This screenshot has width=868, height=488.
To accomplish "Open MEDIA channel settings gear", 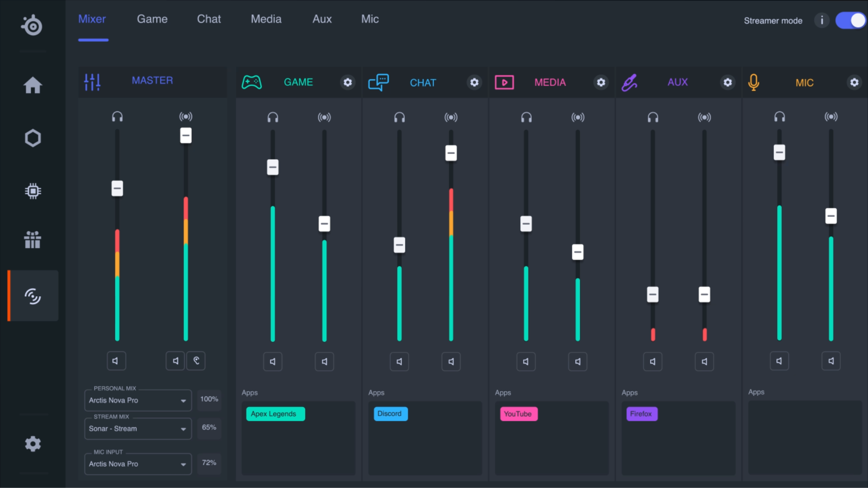I will point(601,82).
